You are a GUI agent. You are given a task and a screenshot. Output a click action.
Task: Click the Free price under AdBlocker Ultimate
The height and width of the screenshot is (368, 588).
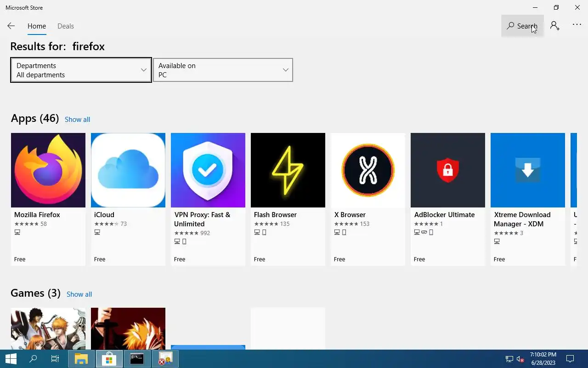(x=419, y=259)
